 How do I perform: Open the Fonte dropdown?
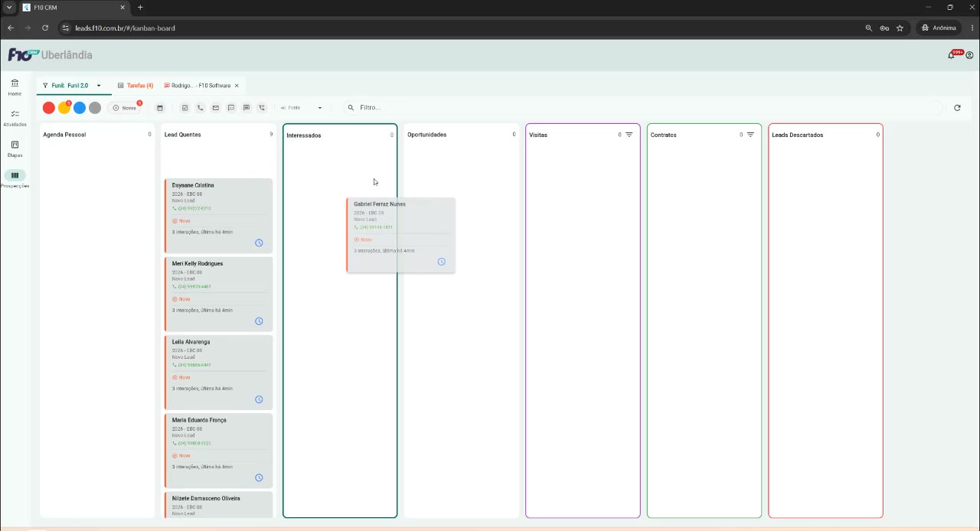point(302,108)
